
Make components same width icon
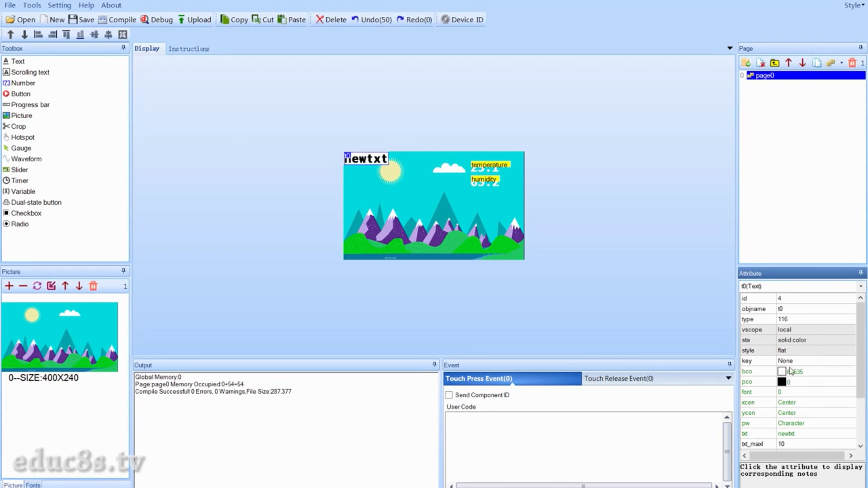pos(94,34)
